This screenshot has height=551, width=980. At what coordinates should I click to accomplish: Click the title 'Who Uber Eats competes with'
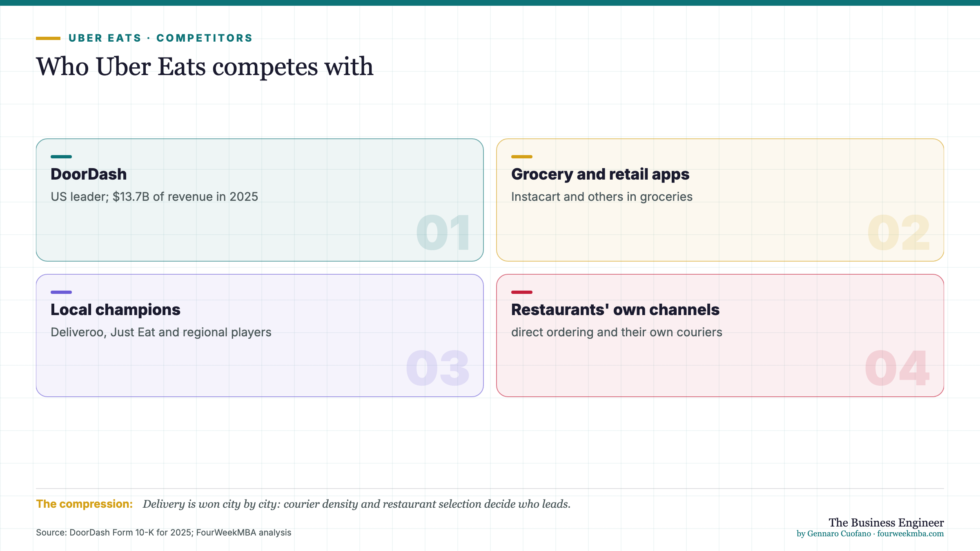[x=205, y=67]
